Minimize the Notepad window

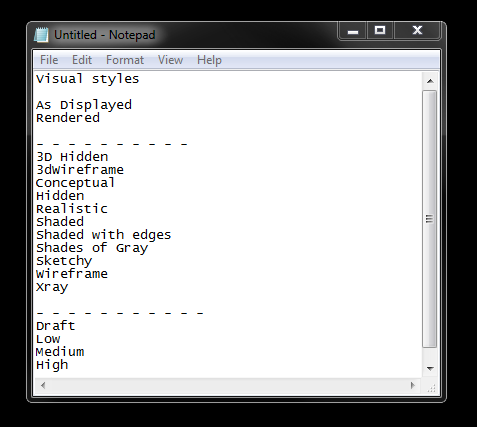(353, 31)
